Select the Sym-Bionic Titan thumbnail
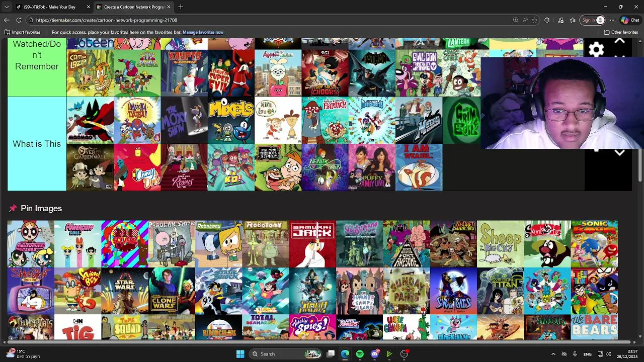The width and height of the screenshot is (644, 362). click(500, 291)
